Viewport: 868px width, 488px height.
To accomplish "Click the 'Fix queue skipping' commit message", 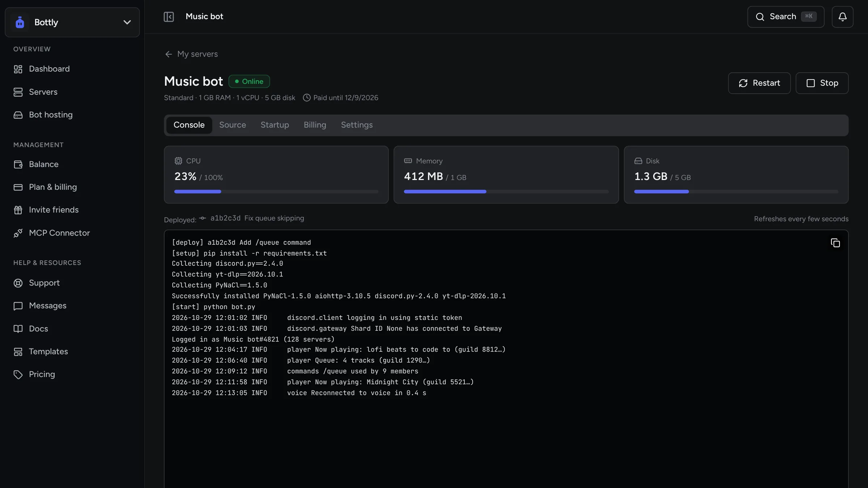I will tap(274, 218).
